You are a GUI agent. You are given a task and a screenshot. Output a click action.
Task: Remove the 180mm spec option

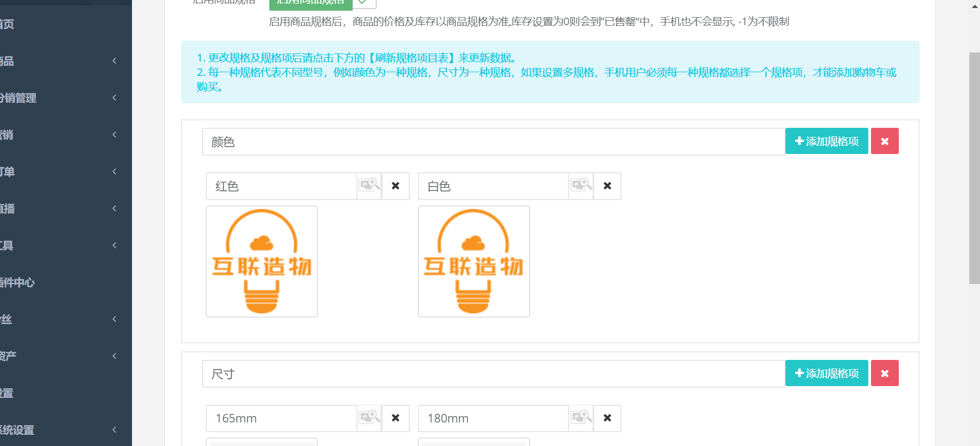point(607,418)
